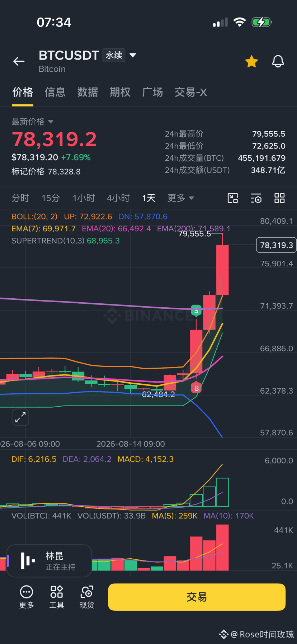297x644 pixels.
Task: Switch to the 期权 tab
Action: [x=120, y=92]
